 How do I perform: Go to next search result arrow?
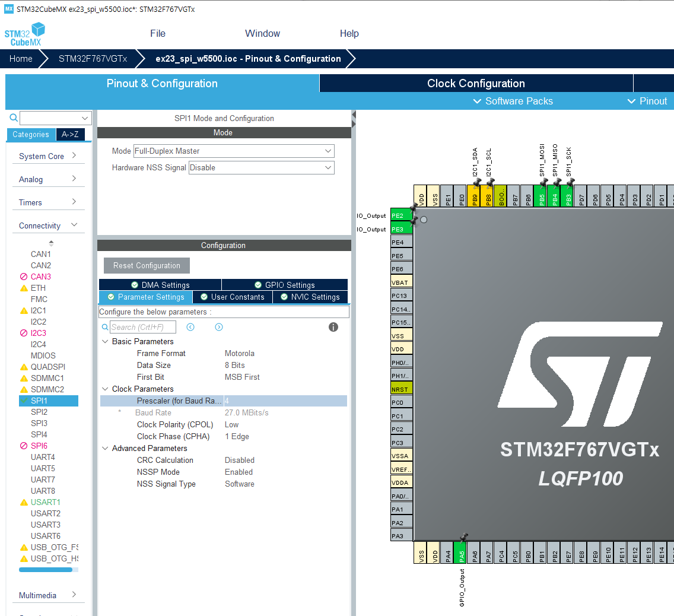(219, 327)
